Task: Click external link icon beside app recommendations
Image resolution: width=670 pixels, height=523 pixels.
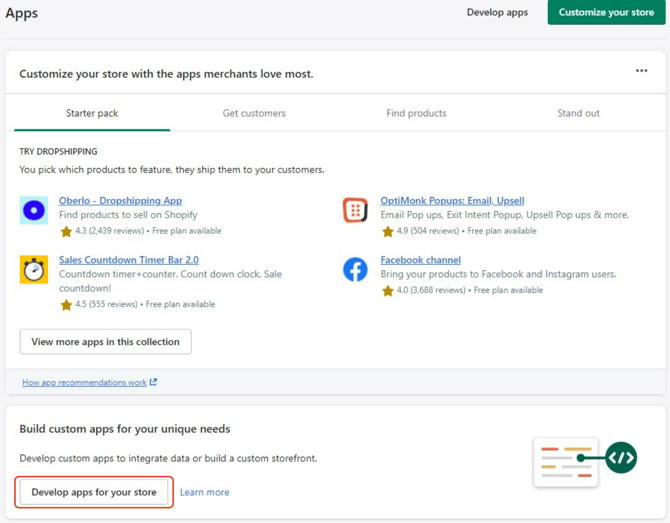Action: pyautogui.click(x=153, y=382)
